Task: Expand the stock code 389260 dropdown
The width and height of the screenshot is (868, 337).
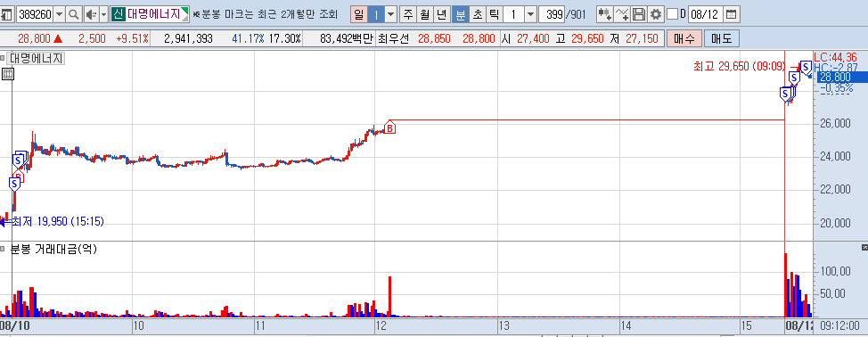Action: tap(59, 14)
